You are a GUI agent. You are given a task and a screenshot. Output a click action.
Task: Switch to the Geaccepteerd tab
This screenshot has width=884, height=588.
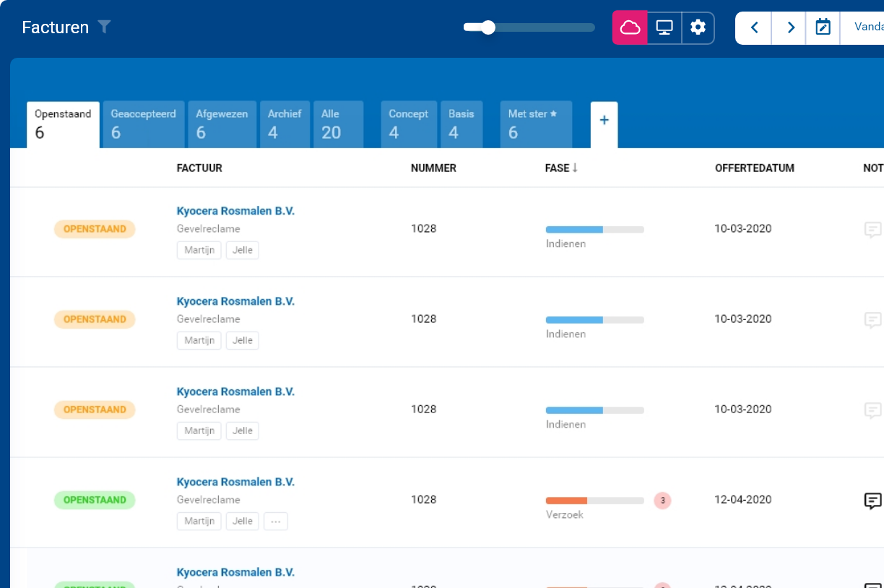tap(144, 124)
